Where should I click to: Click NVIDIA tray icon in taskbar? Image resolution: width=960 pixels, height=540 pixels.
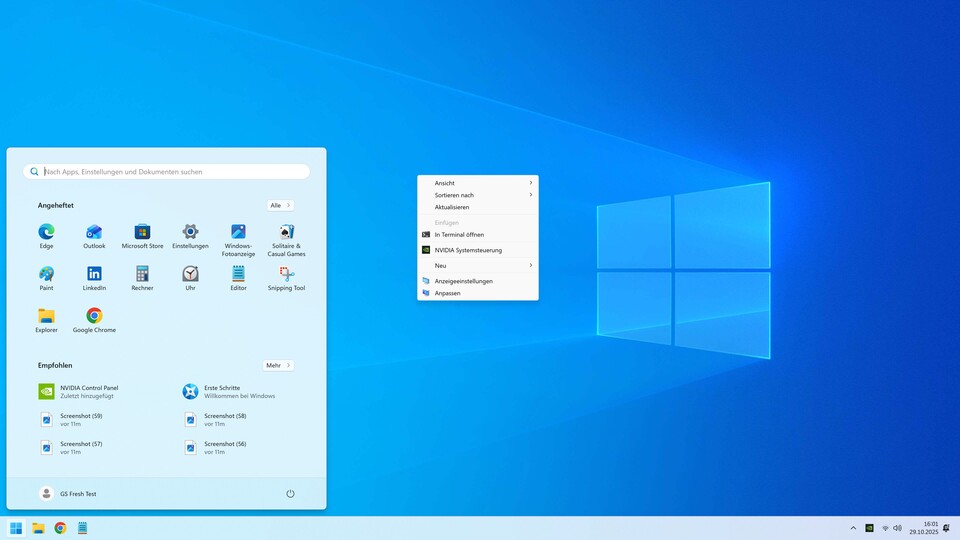tap(869, 528)
